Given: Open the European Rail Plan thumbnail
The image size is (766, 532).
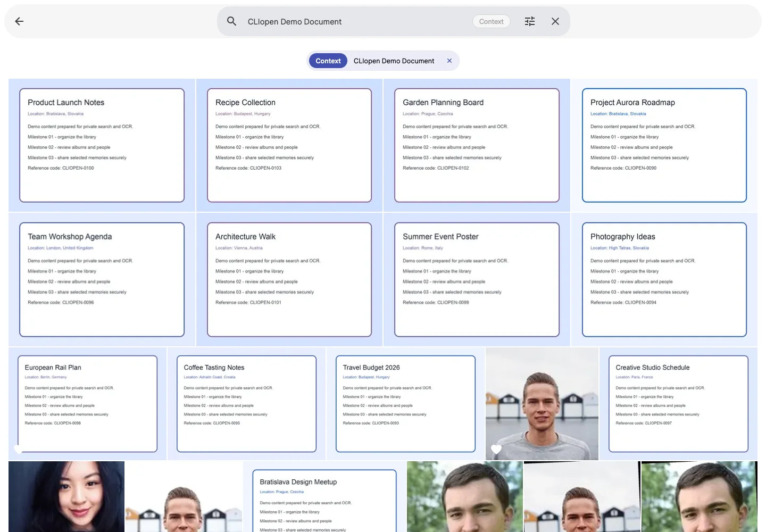Looking at the screenshot, I should (87, 404).
